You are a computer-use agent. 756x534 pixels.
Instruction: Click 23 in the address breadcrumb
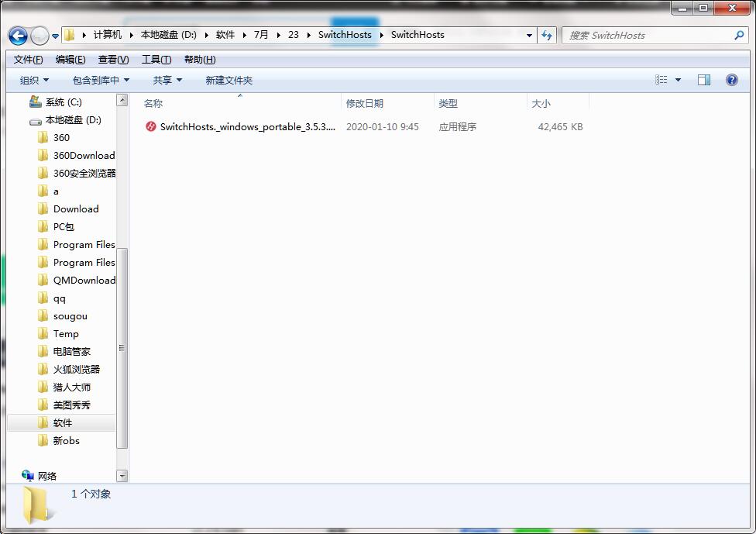(x=293, y=35)
